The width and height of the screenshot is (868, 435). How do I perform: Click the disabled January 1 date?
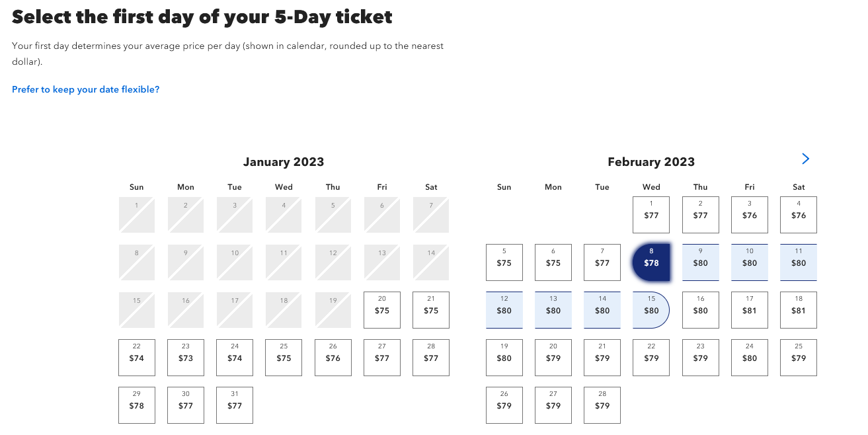point(137,215)
